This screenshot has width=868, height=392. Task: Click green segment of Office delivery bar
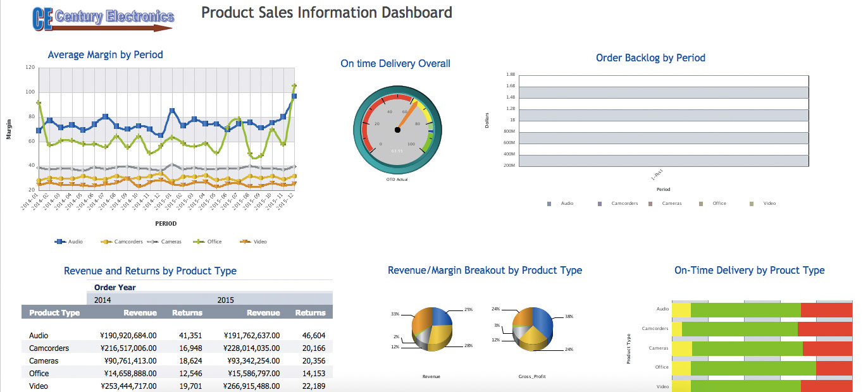[x=753, y=367]
